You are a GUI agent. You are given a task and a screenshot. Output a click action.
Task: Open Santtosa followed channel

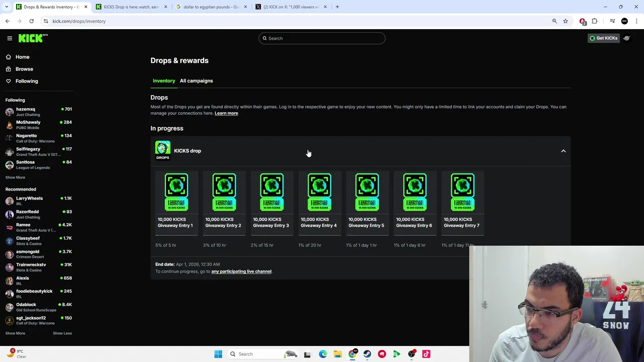coord(39,164)
